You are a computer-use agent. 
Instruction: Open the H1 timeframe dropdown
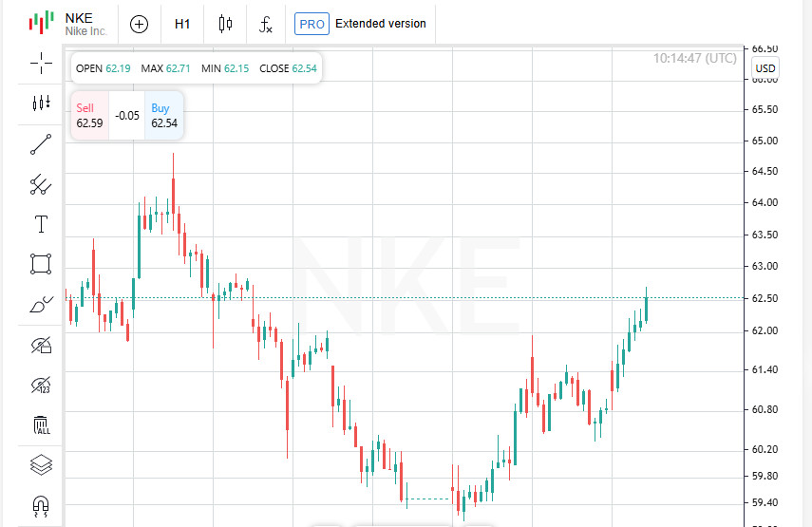coord(182,24)
